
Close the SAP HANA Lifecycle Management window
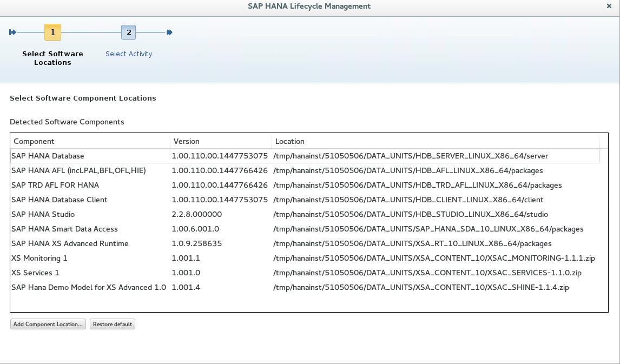tap(609, 6)
